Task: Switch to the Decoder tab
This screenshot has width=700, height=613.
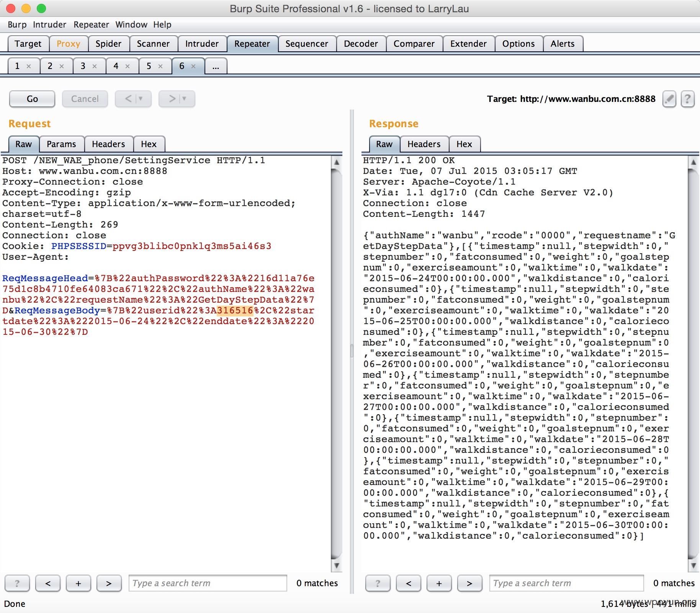Action: (361, 44)
